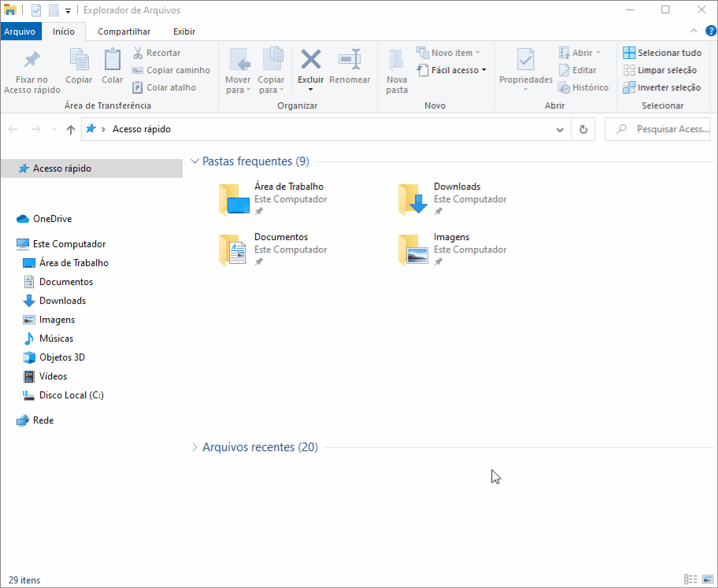The height and width of the screenshot is (588, 718).
Task: Collapse the Pastas frequentes section
Action: coord(195,161)
